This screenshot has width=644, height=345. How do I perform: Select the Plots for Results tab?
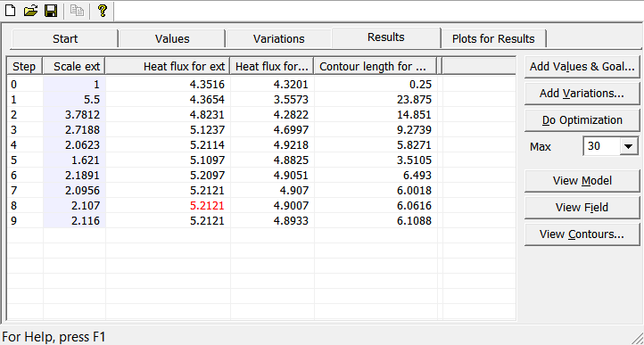coord(493,38)
